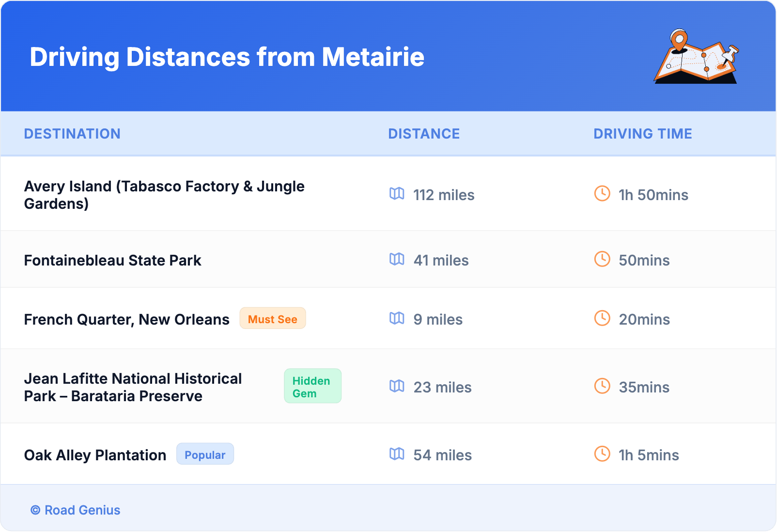Image resolution: width=777 pixels, height=532 pixels.
Task: Click the Popular tag on Oak Alley
Action: 205,454
